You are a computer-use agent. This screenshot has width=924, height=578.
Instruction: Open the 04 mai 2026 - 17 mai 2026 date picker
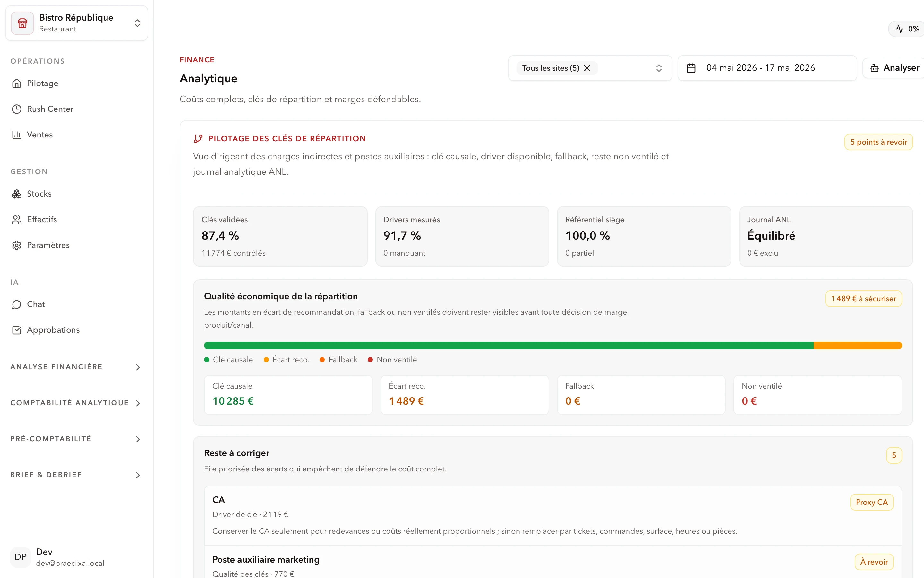point(767,68)
